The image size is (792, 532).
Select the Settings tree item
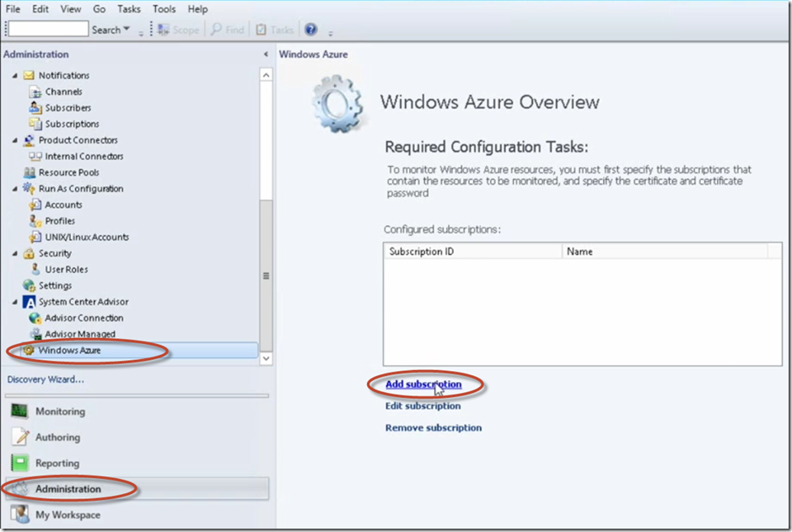[x=55, y=286]
